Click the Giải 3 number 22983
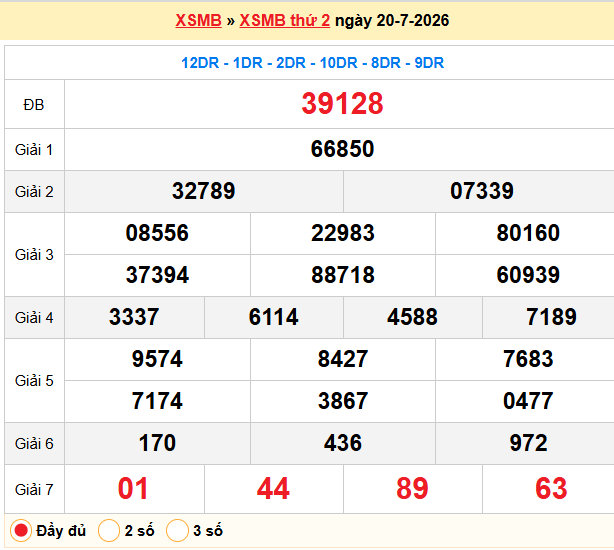 343,233
